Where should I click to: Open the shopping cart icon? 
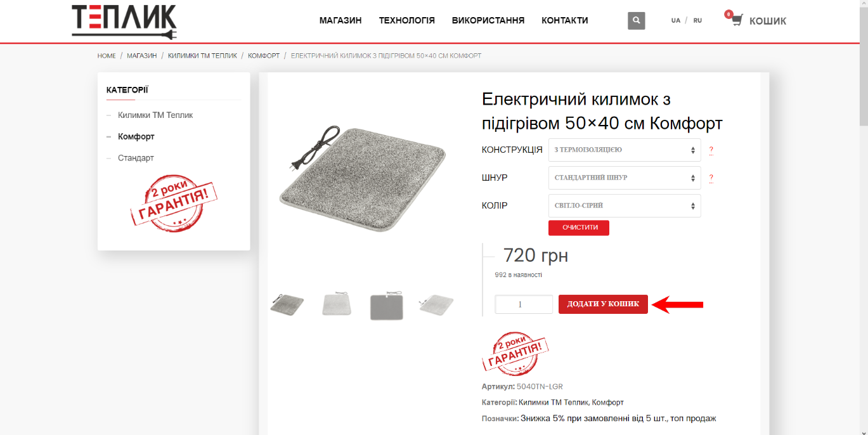pyautogui.click(x=735, y=20)
